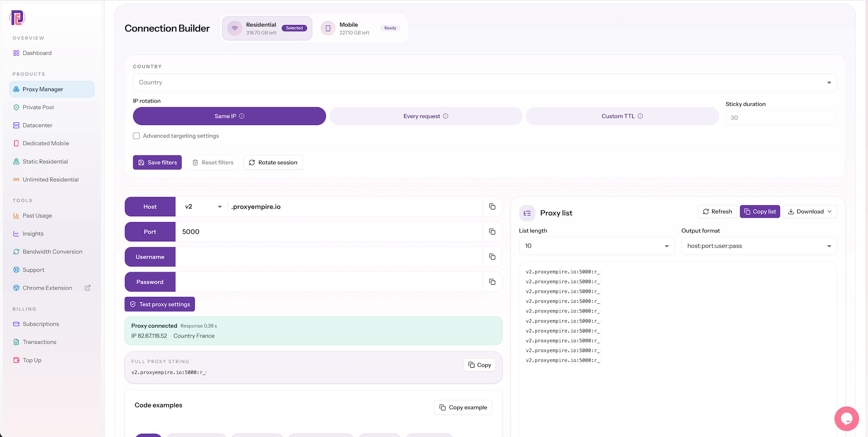Click the info icon next to Same IP

pyautogui.click(x=242, y=116)
